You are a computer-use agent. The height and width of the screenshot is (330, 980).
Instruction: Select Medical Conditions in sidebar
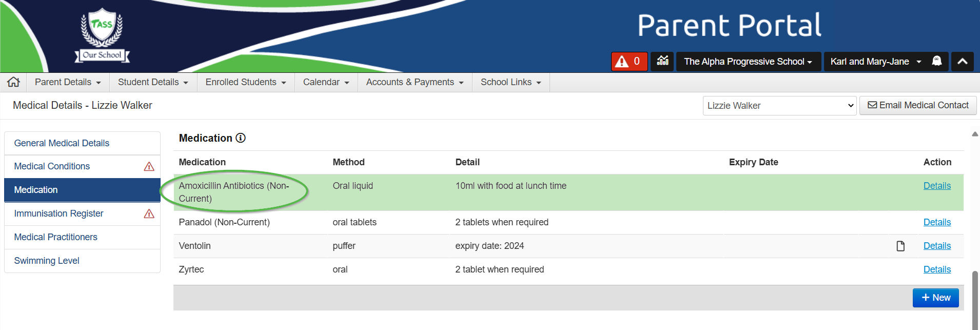tap(52, 166)
